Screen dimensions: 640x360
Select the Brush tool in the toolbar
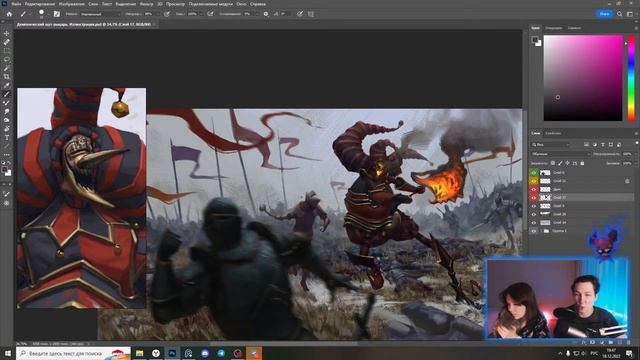7,94
